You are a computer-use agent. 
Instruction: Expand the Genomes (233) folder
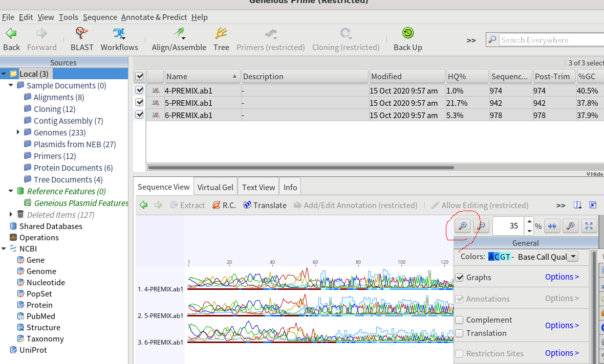click(x=18, y=132)
